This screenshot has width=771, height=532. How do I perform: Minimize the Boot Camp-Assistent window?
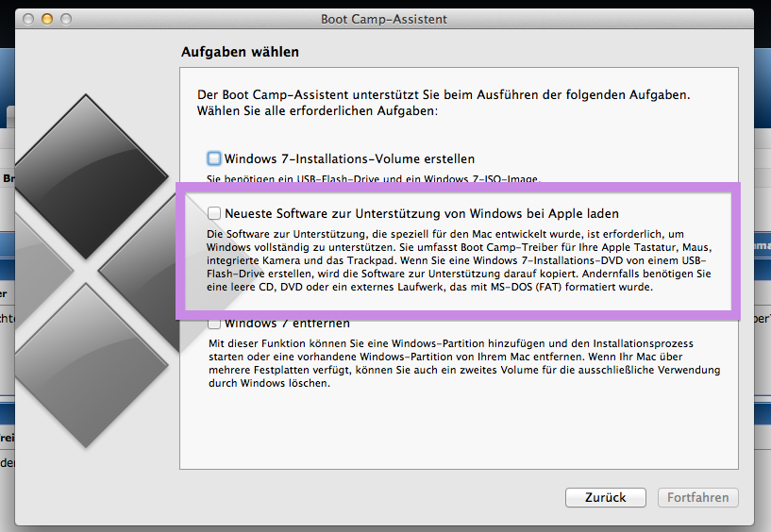tap(47, 19)
